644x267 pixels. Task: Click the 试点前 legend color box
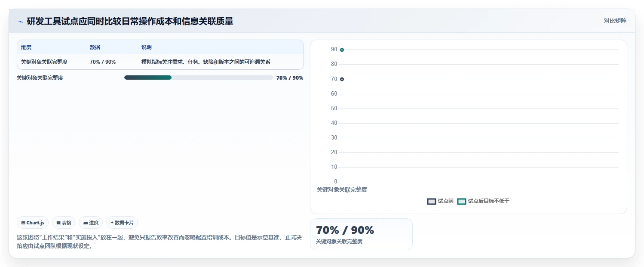pyautogui.click(x=432, y=202)
